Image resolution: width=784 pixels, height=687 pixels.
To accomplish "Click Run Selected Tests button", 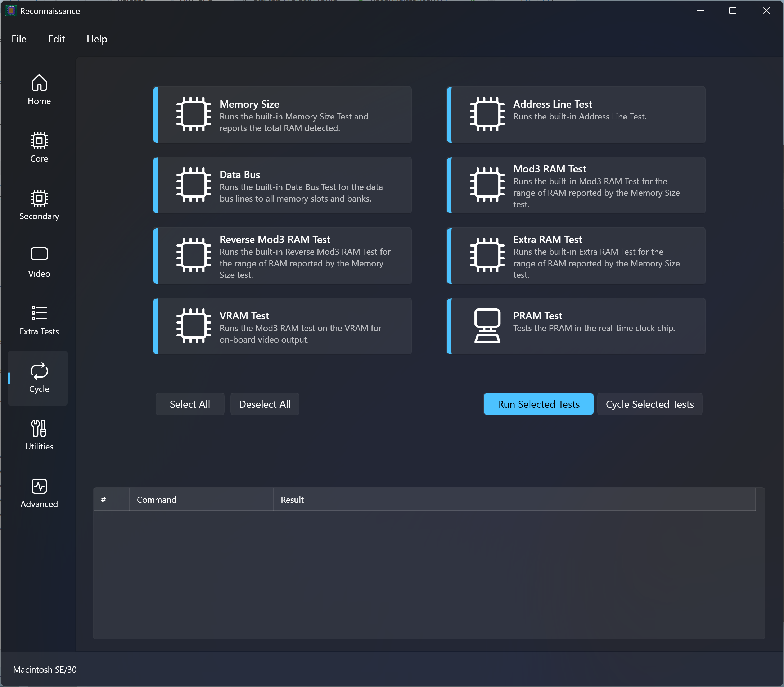I will point(538,404).
